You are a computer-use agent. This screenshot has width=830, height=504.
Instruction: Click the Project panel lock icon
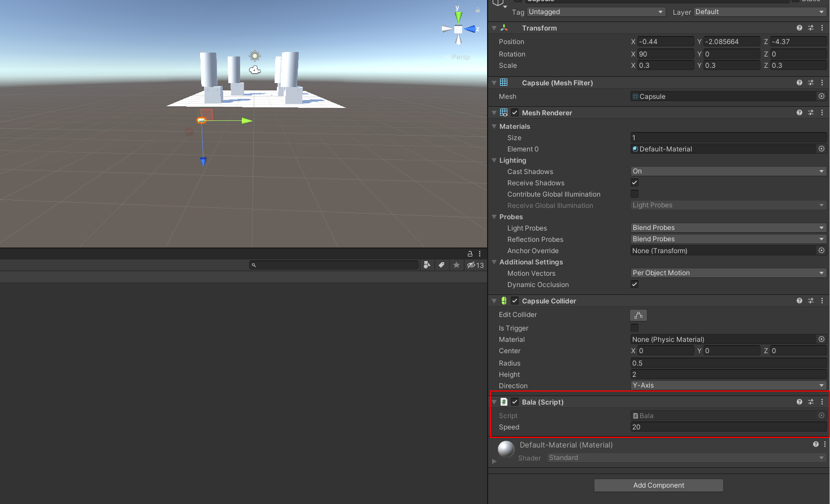pos(470,254)
